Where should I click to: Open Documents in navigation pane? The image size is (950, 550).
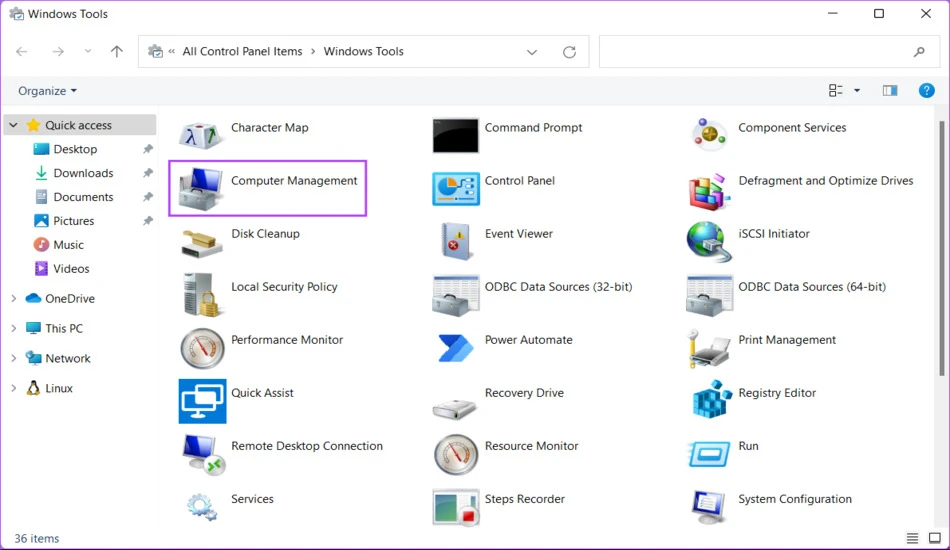(83, 197)
